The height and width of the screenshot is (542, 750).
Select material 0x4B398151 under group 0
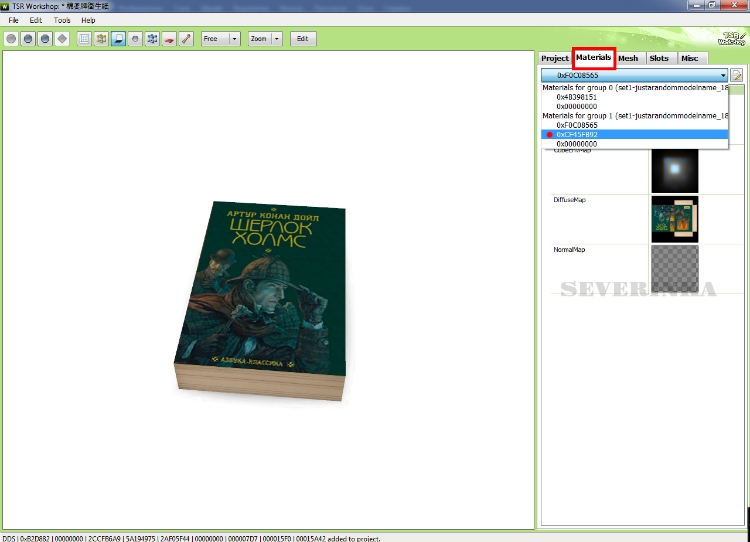pos(577,97)
